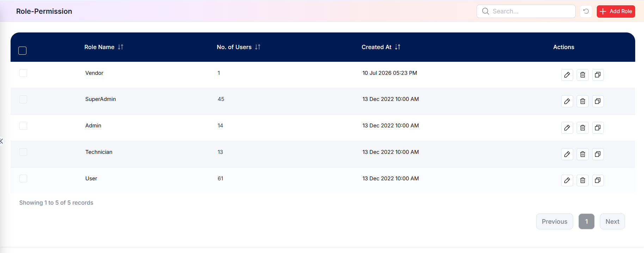Click the SuperAdmin role name
Viewport: 644px width, 253px height.
click(x=100, y=99)
